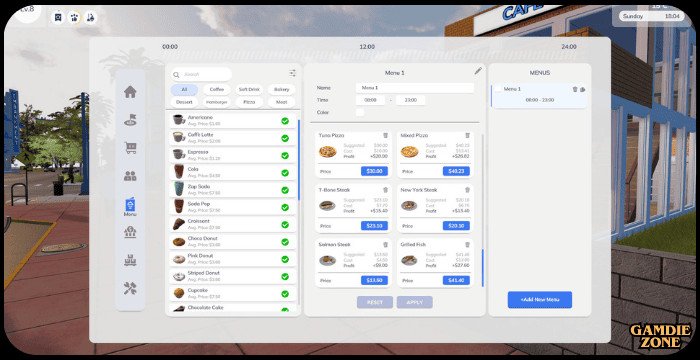Edit the Grilled Fish $41.40 price button
Screen dimensions: 700x360
tap(456, 280)
